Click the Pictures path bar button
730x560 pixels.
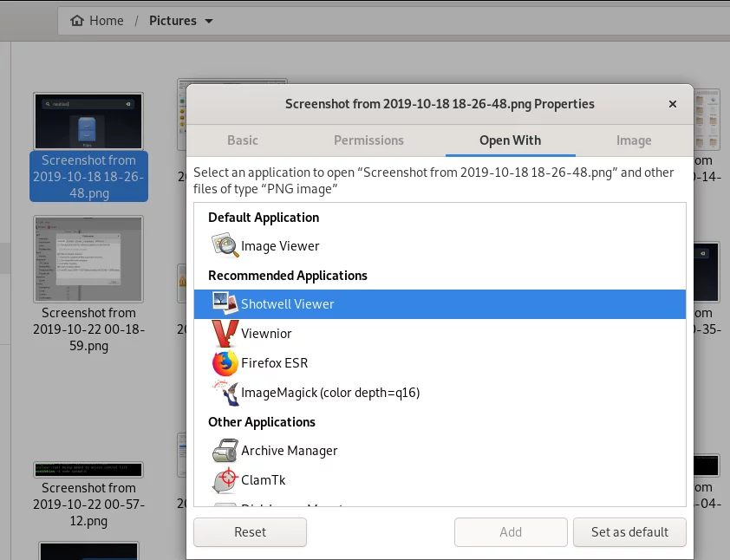[180, 21]
